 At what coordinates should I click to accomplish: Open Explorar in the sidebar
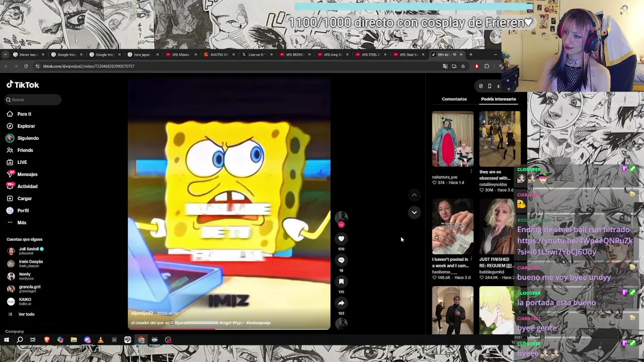coord(26,126)
